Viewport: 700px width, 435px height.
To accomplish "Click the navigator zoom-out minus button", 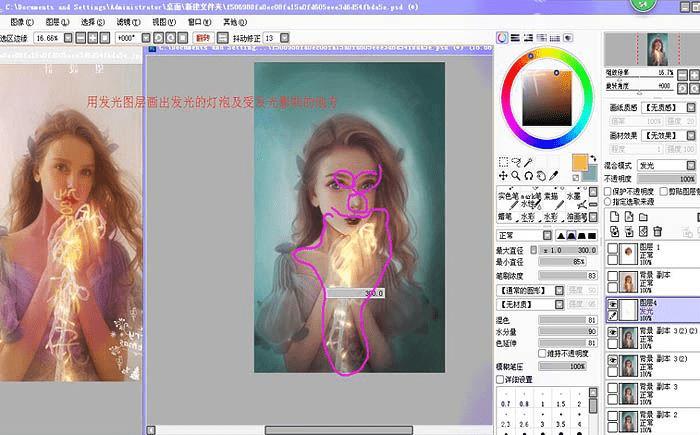I will (683, 75).
